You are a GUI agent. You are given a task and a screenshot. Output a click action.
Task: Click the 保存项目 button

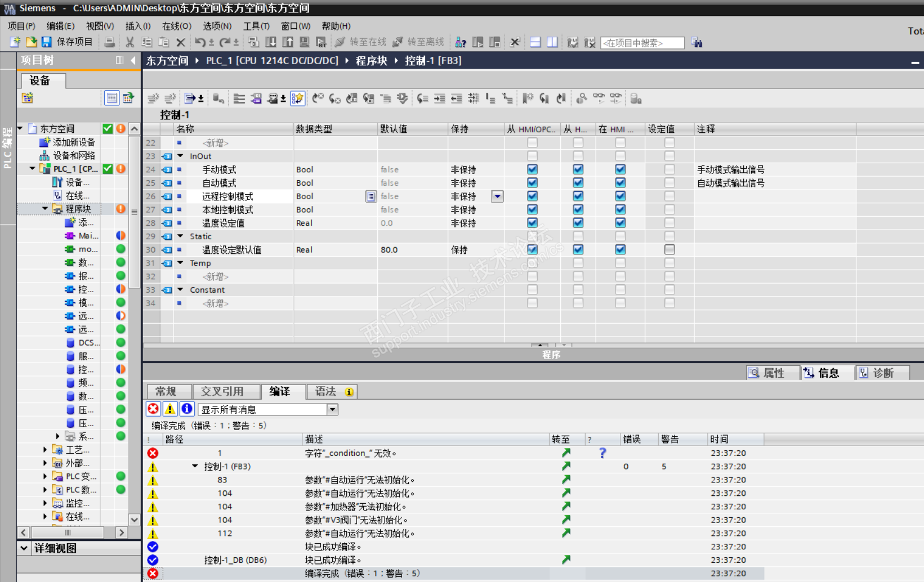(66, 42)
